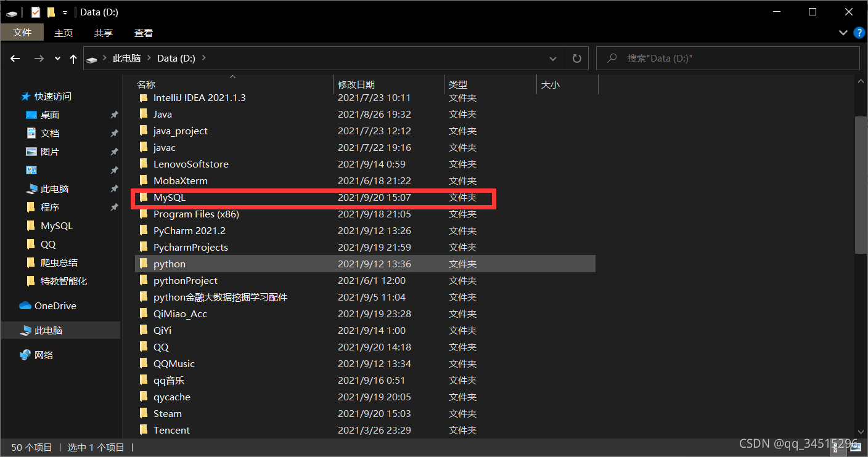Expand chevron after Data (D:) in address bar
Screen dimensions: 868x457
click(x=204, y=59)
